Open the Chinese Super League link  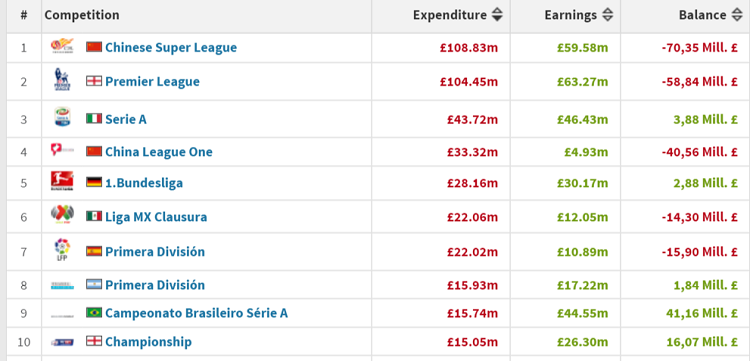(171, 47)
